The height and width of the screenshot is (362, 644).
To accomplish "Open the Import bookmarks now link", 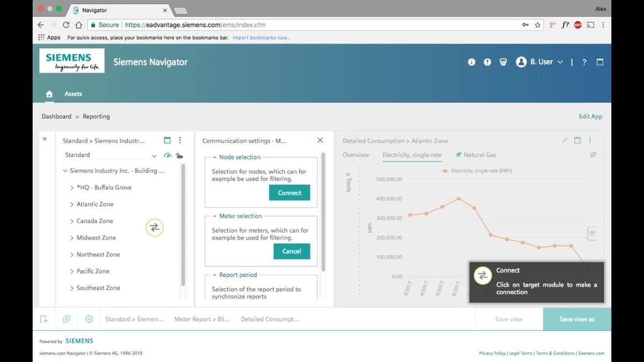I will point(261,38).
